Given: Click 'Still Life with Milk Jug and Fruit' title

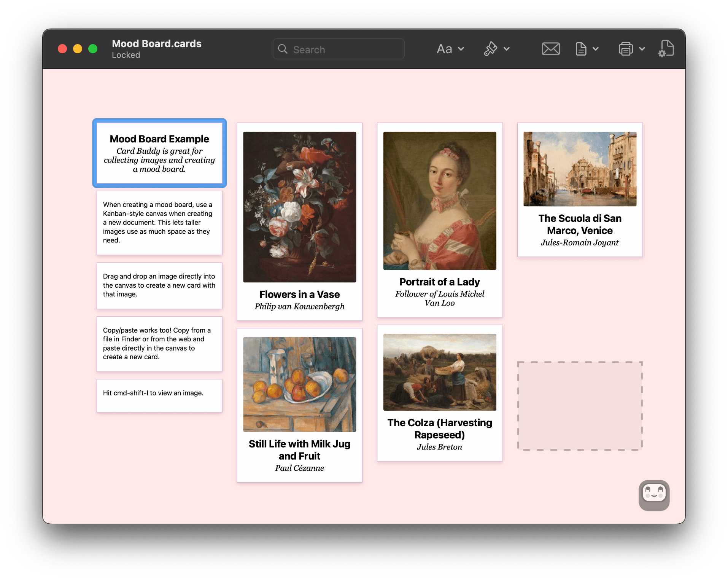Looking at the screenshot, I should pyautogui.click(x=300, y=450).
